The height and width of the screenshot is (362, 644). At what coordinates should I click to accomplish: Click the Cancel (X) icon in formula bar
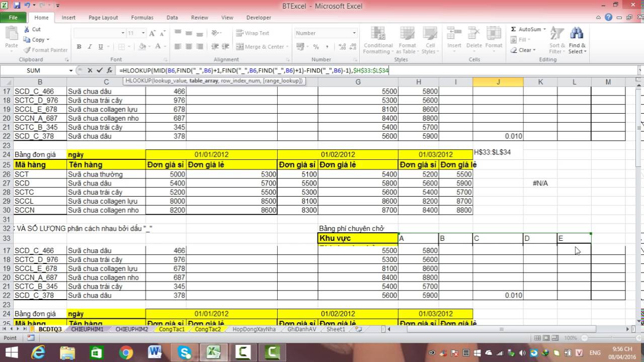90,70
